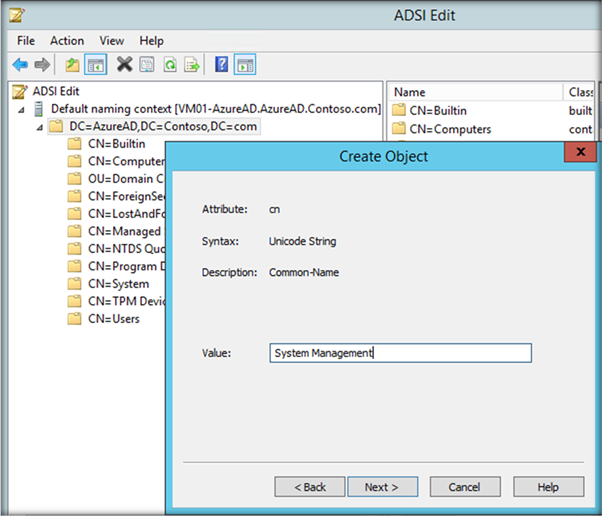This screenshot has height=516, width=602.
Task: Click the Properties toolbar icon
Action: pyautogui.click(x=147, y=65)
